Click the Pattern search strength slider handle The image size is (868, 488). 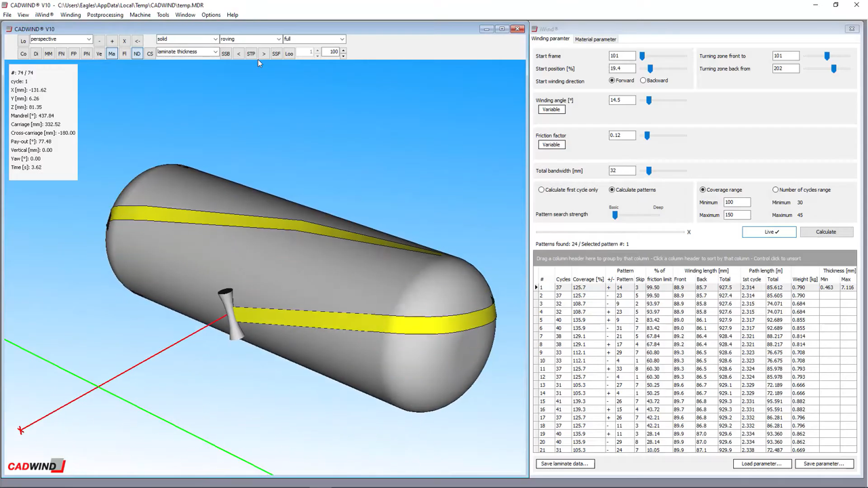point(615,215)
